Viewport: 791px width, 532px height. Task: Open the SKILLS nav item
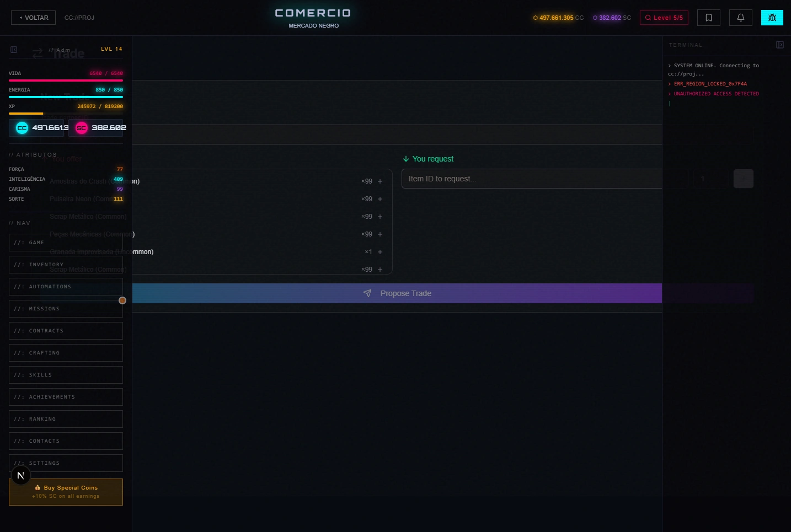(66, 375)
